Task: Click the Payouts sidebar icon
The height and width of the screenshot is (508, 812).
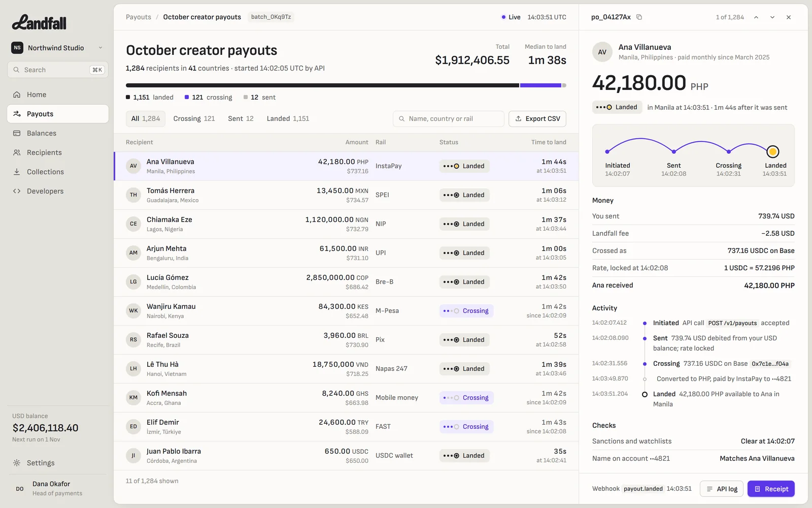Action: (x=17, y=114)
